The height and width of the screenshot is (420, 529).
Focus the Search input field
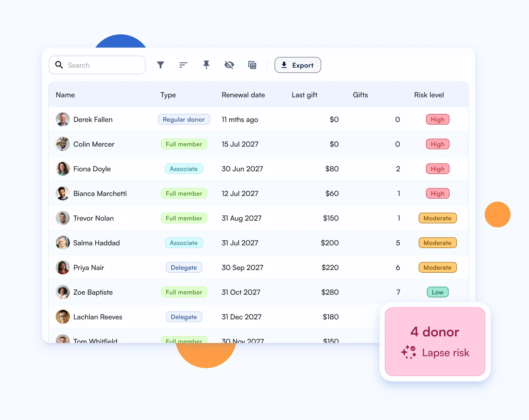(x=97, y=65)
